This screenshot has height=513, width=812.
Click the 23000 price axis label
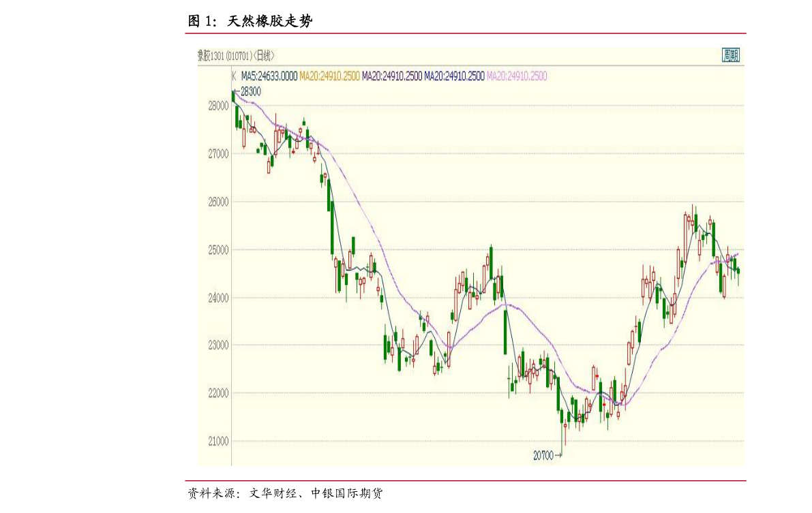point(218,345)
